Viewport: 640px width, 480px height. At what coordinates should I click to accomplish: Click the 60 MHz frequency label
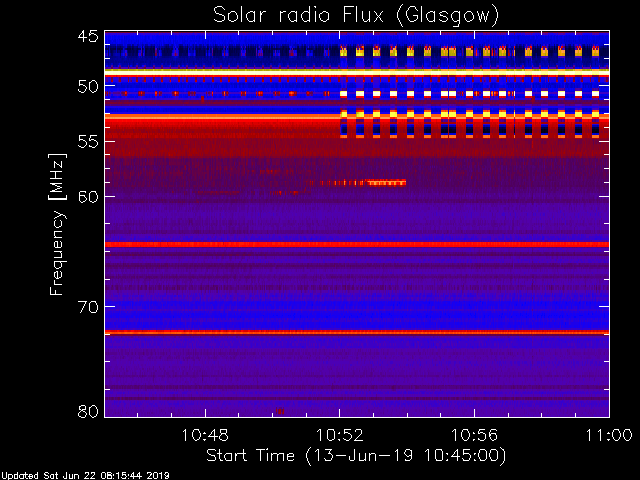[x=88, y=196]
